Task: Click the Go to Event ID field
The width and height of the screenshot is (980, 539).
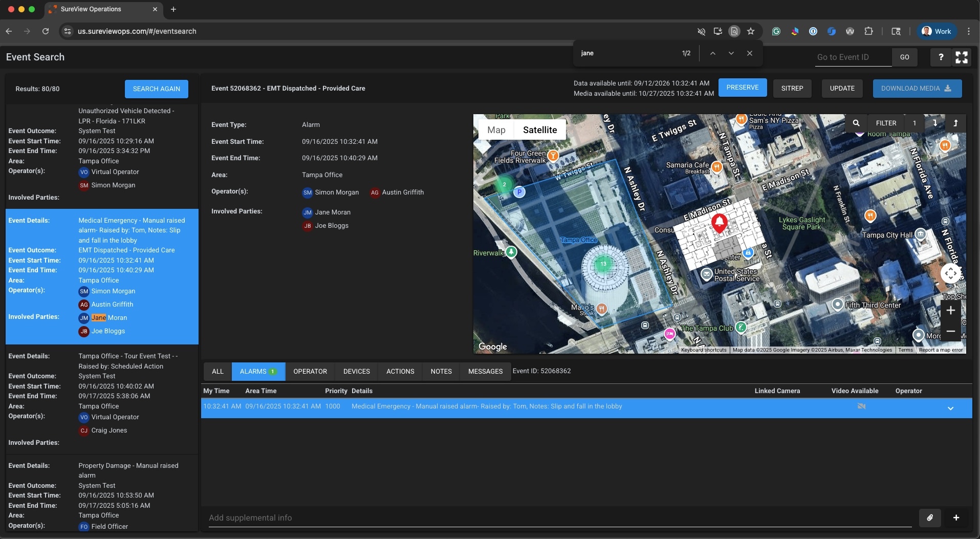Action: (853, 57)
